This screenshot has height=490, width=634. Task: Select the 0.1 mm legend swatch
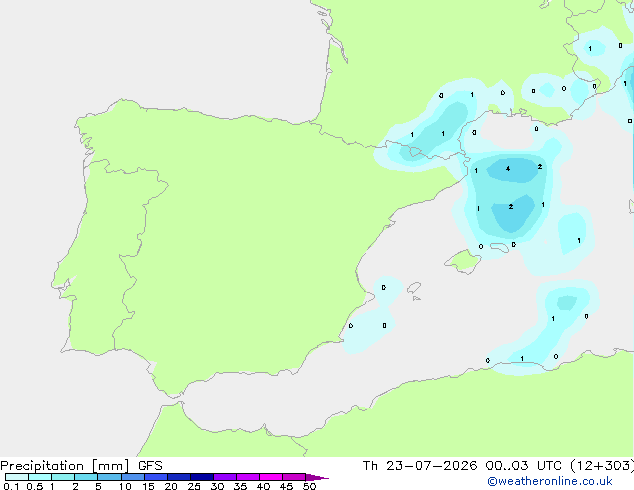tap(17, 477)
